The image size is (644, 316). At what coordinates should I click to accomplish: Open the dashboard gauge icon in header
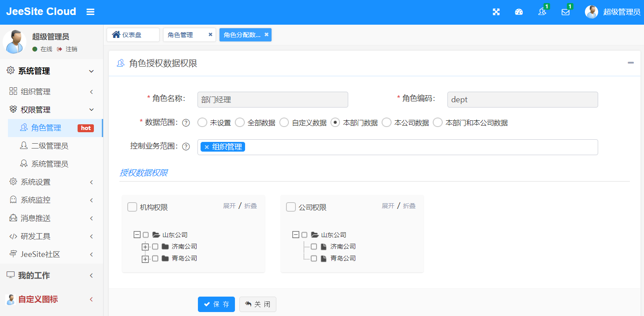pos(519,12)
